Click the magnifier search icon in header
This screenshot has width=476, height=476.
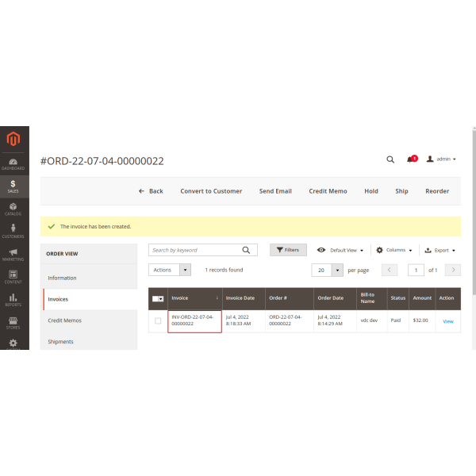[x=390, y=159]
